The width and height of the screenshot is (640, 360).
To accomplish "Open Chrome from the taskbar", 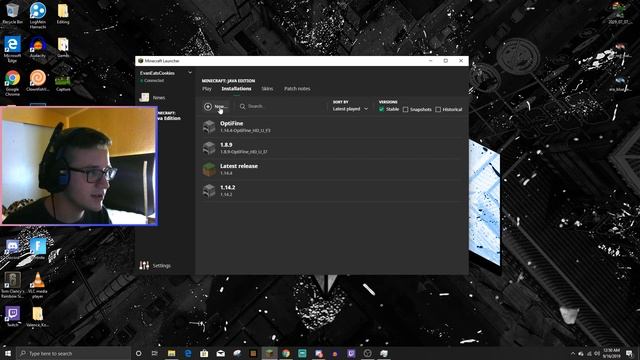I will [286, 353].
